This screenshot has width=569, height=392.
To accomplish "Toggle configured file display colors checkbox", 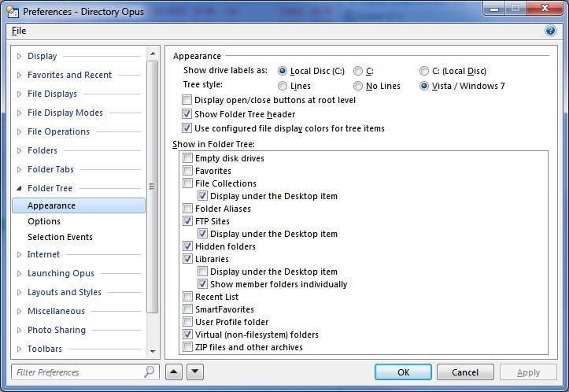I will pyautogui.click(x=187, y=128).
